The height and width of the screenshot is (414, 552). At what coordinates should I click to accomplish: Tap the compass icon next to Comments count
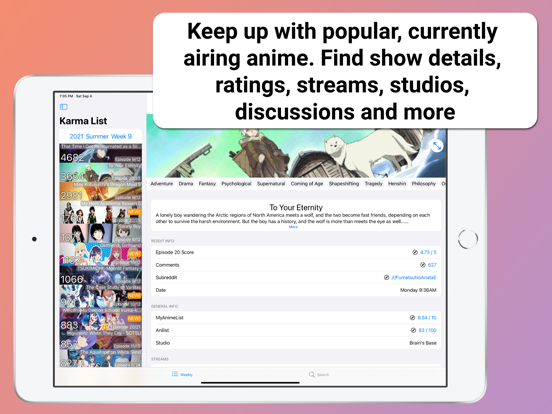point(422,265)
